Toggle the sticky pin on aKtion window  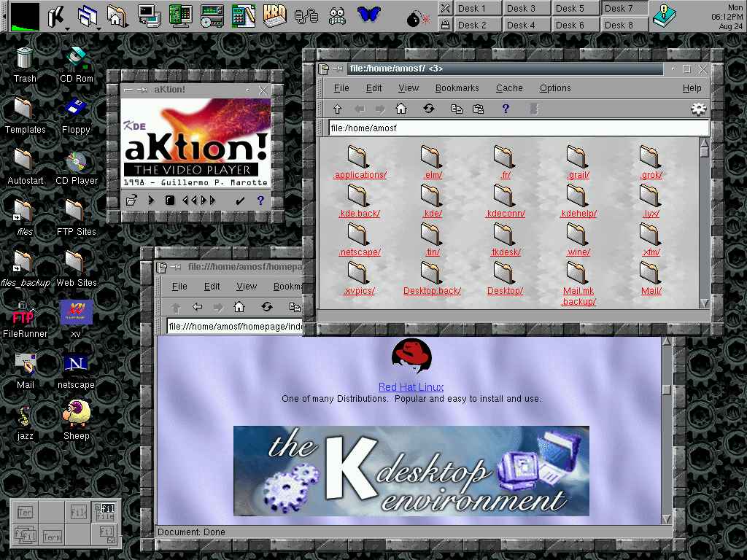pyautogui.click(x=142, y=90)
